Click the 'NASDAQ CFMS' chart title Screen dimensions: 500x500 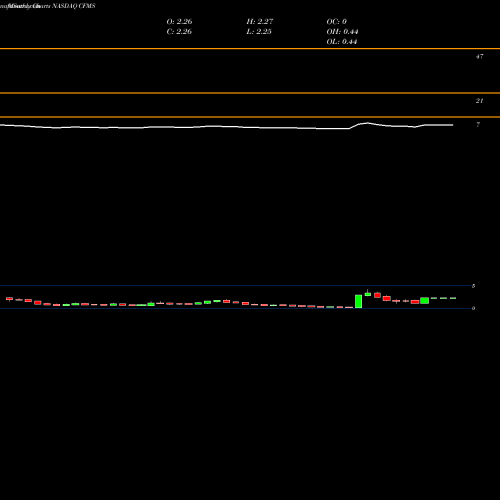pos(74,6)
